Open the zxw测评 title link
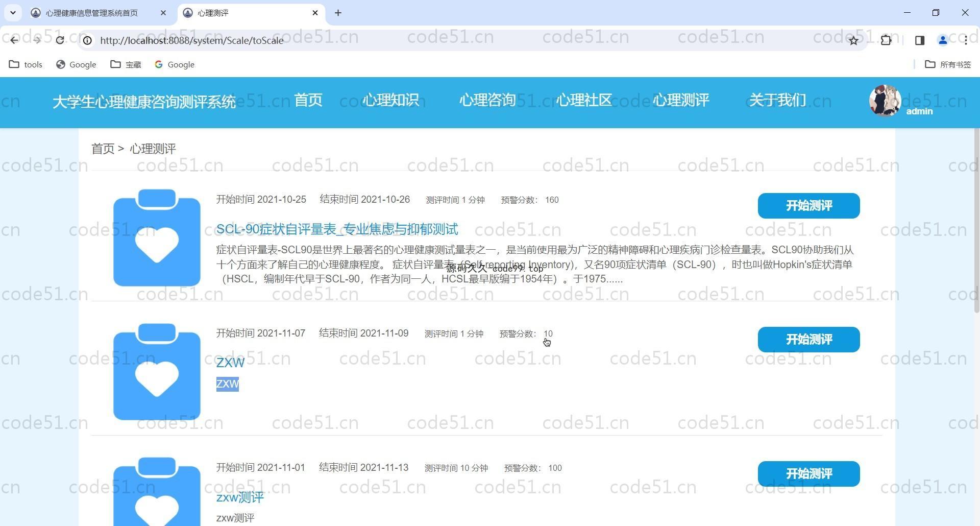Image resolution: width=980 pixels, height=526 pixels. (x=240, y=497)
